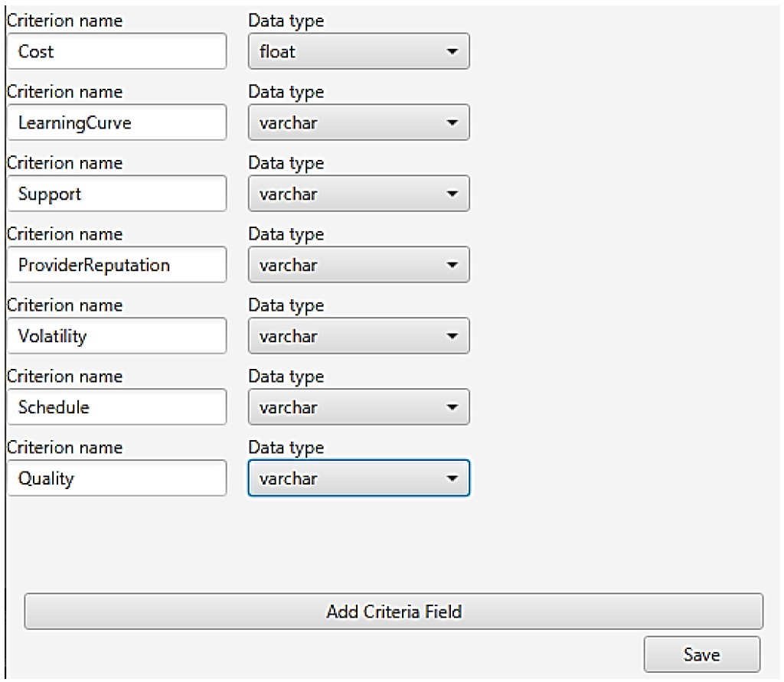Select the Support criterion name field

point(116,194)
